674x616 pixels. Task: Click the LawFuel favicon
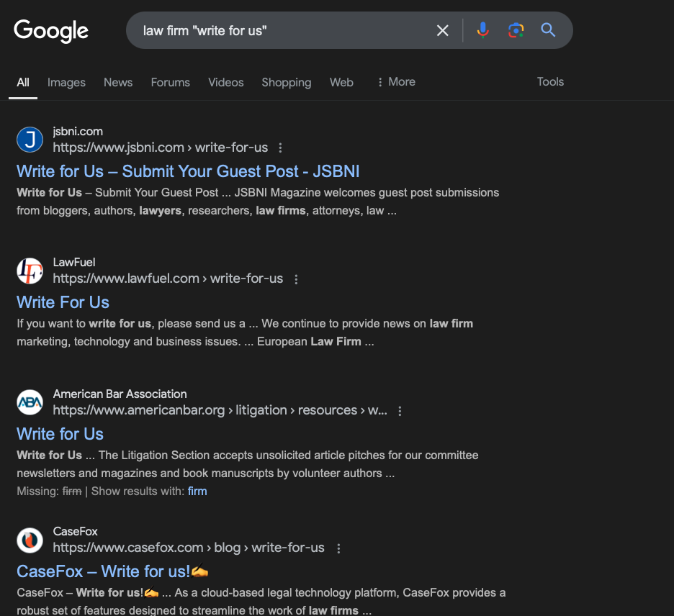(30, 271)
